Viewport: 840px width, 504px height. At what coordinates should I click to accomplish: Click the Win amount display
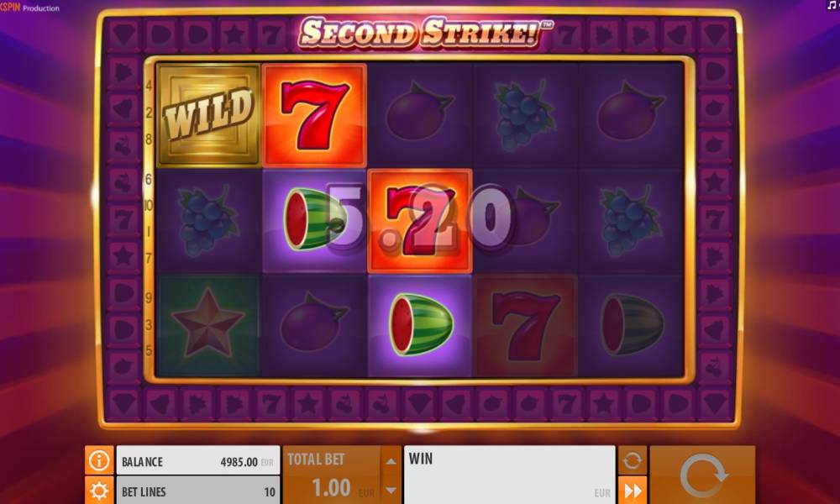pos(509,475)
